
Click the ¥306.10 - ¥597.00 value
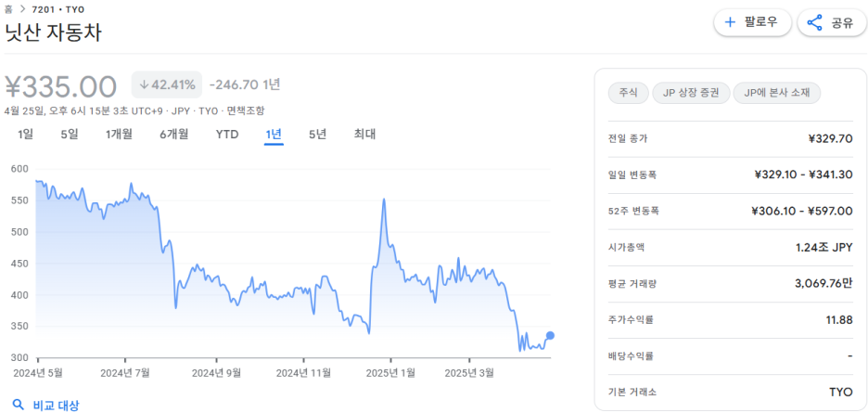click(x=802, y=211)
